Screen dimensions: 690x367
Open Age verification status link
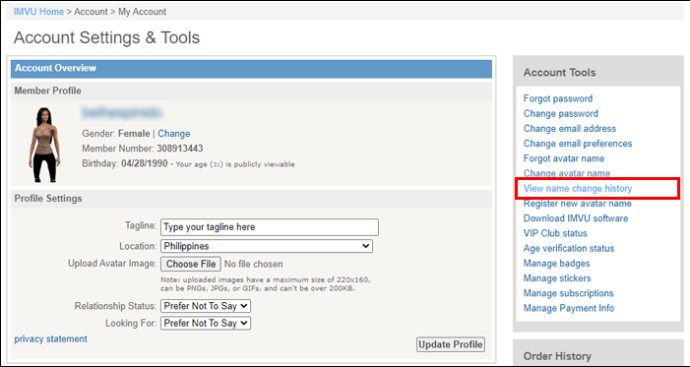coord(569,248)
